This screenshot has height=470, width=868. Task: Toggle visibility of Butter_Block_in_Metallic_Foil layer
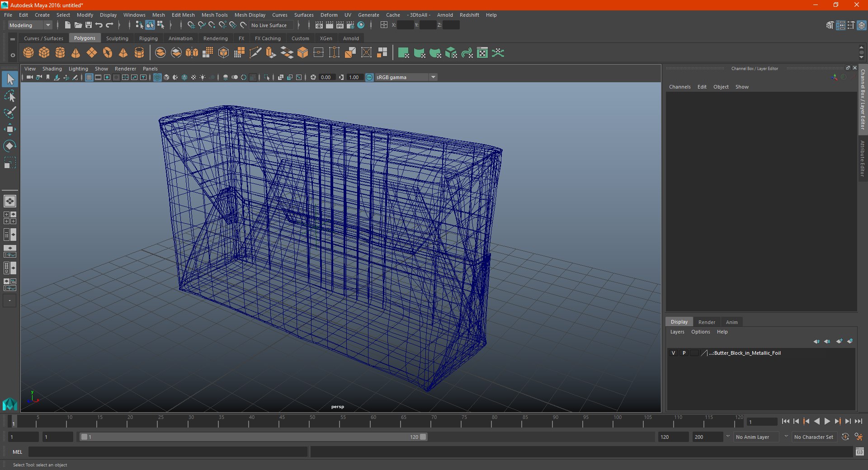point(673,353)
